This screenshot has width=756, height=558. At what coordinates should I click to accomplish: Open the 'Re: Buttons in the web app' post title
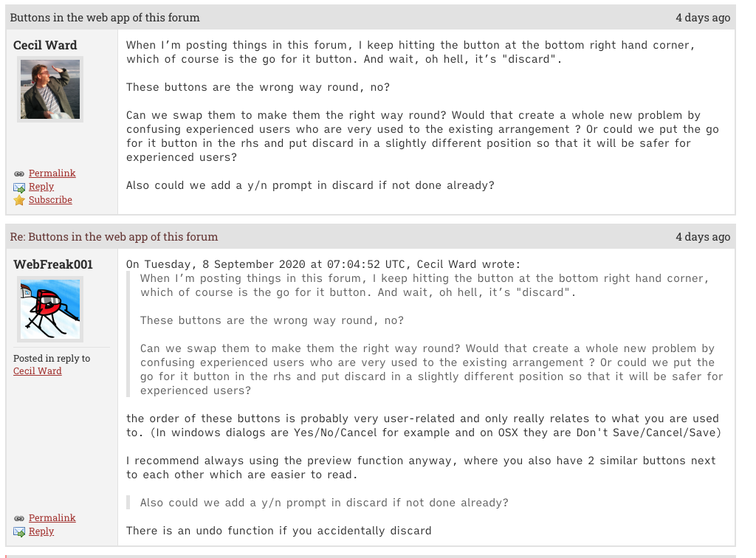[x=114, y=237]
